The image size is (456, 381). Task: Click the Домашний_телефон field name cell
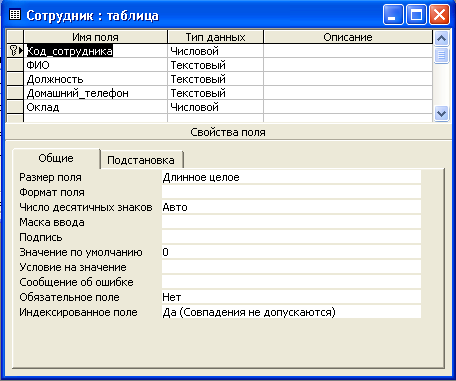pos(96,93)
